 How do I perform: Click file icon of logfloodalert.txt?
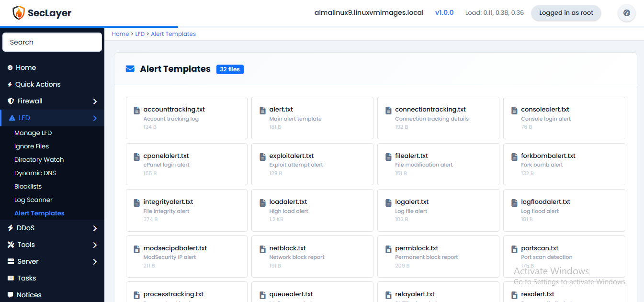(514, 203)
